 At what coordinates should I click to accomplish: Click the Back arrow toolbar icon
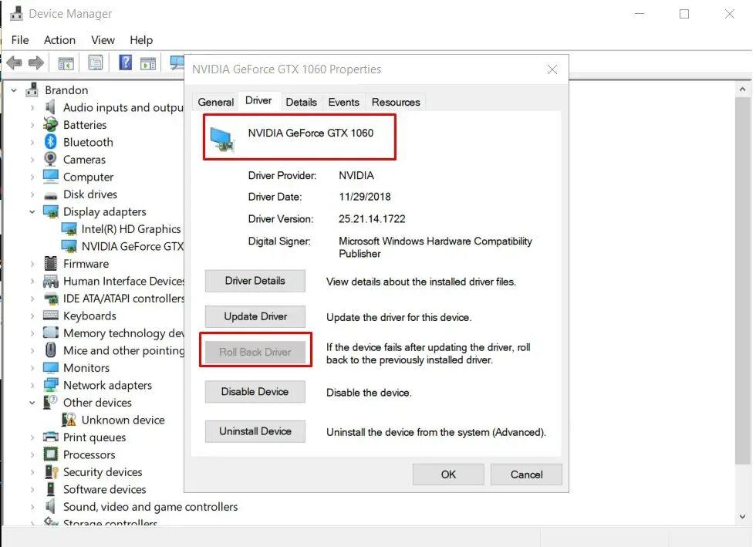coord(15,62)
